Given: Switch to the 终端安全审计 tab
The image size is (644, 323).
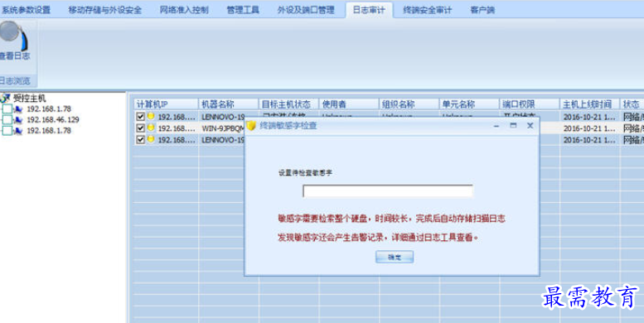Looking at the screenshot, I should [x=427, y=10].
